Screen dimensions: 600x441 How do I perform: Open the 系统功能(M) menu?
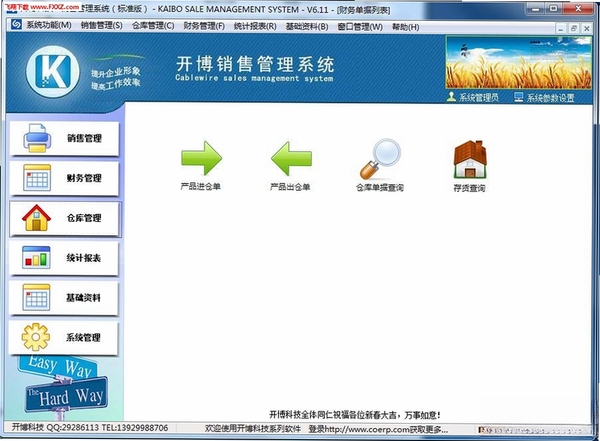click(x=49, y=25)
